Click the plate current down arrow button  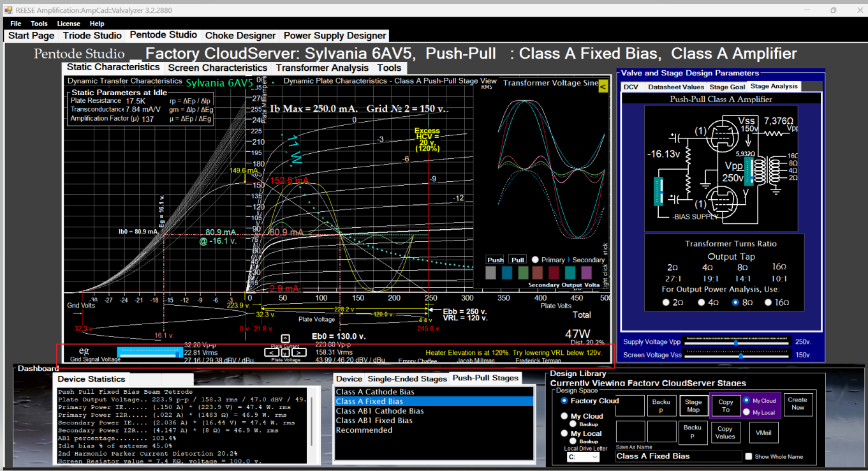(285, 353)
